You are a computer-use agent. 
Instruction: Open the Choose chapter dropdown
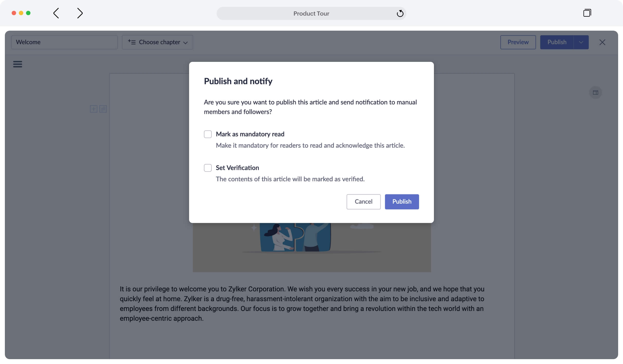coord(157,42)
